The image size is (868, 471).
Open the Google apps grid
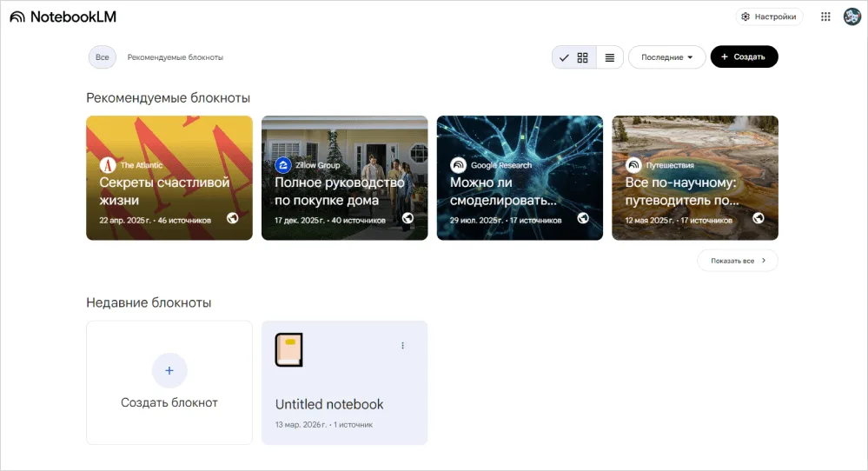[x=825, y=17]
